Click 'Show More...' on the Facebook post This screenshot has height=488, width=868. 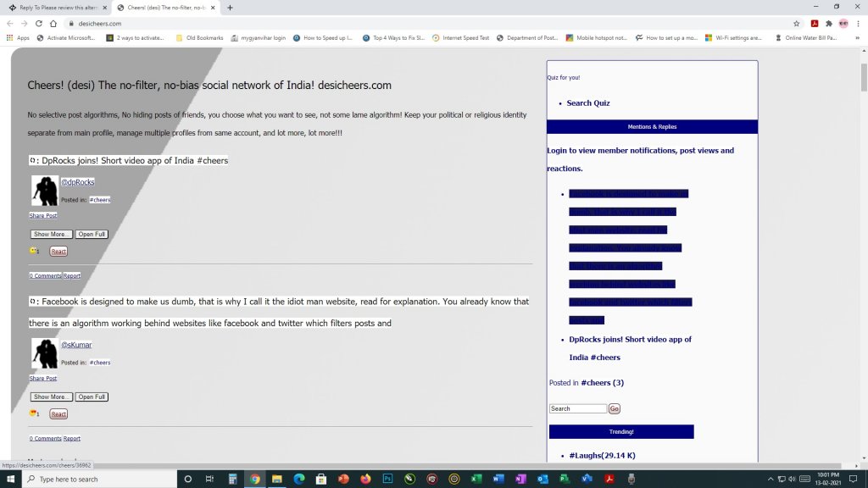(x=52, y=396)
